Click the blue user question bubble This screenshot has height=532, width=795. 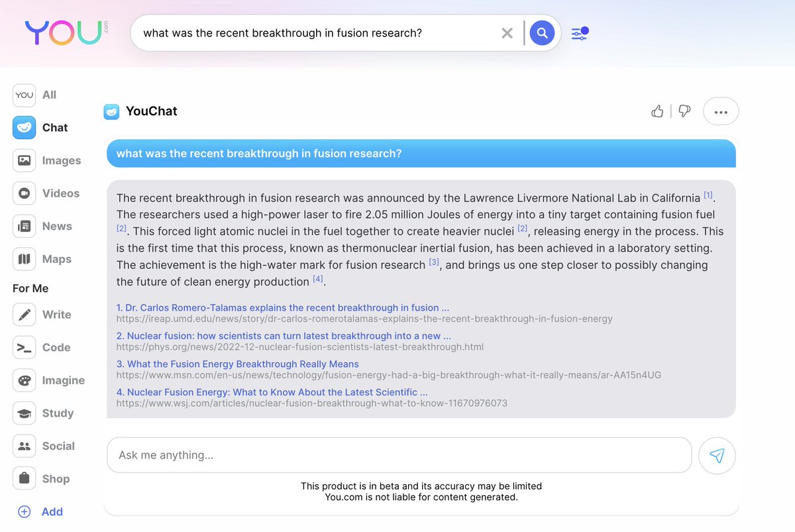click(x=421, y=154)
